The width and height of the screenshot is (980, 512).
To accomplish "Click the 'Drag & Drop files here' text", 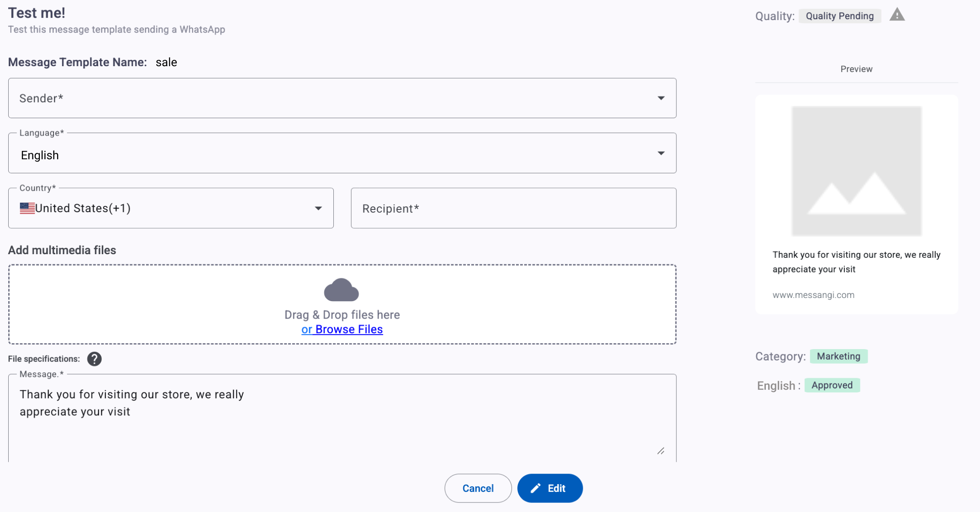I will click(x=342, y=315).
